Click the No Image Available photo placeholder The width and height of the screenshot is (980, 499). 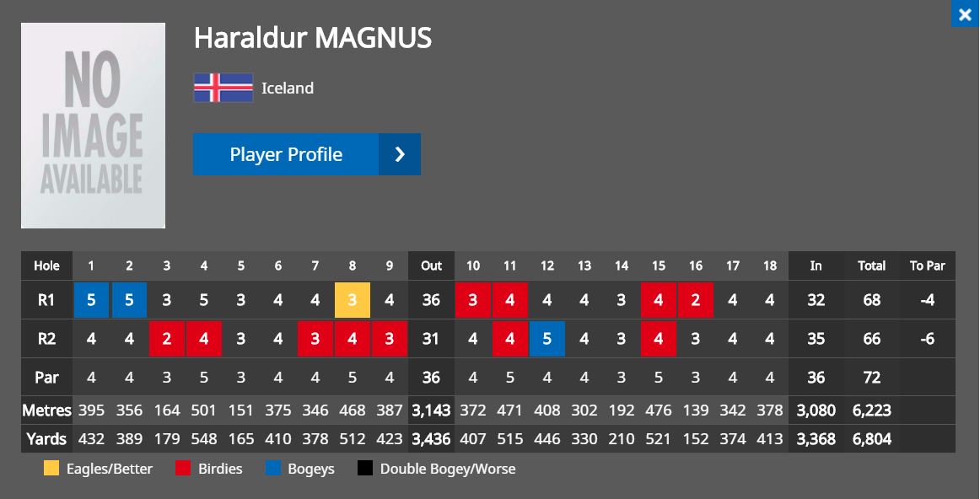coord(93,126)
